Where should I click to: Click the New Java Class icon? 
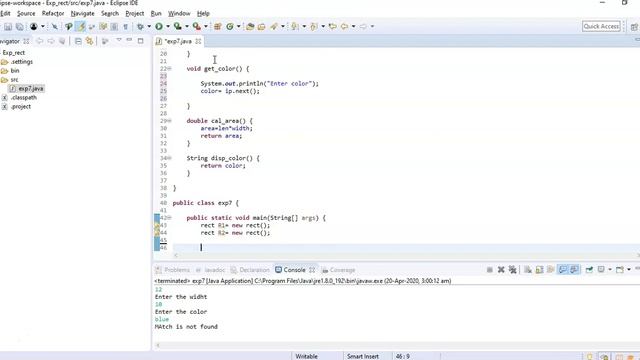[x=230, y=27]
